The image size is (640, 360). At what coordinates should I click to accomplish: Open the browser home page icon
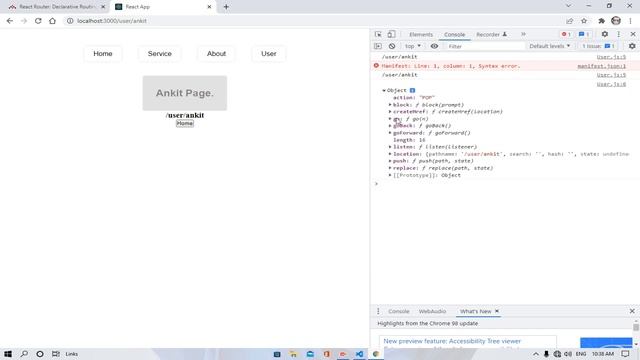coord(52,21)
